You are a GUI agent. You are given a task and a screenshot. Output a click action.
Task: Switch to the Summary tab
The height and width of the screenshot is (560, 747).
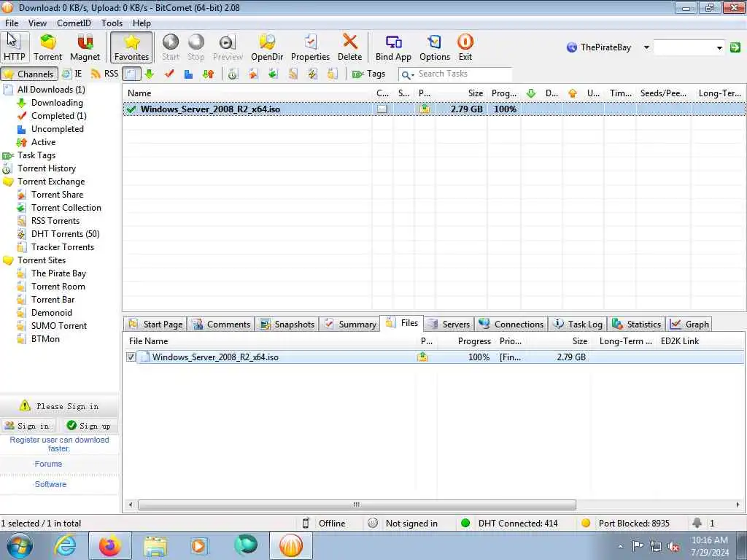point(349,324)
